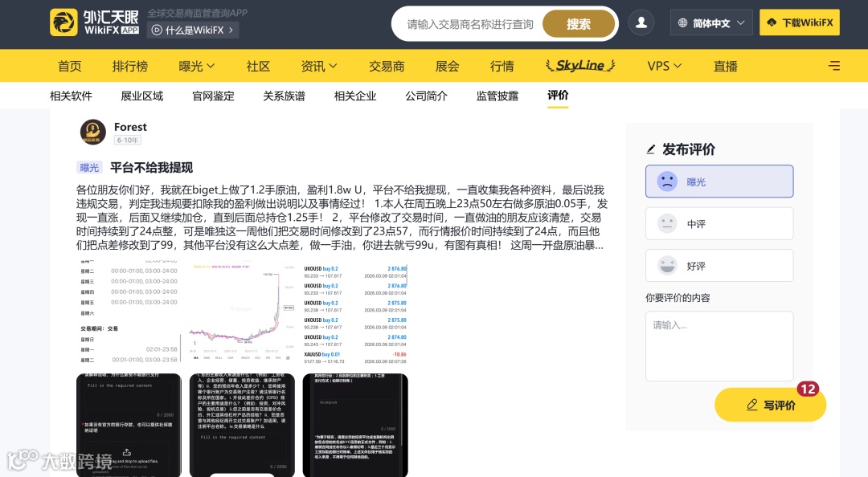Open the third dark form screenshot thumbnail
868x477 pixels.
pos(355,425)
